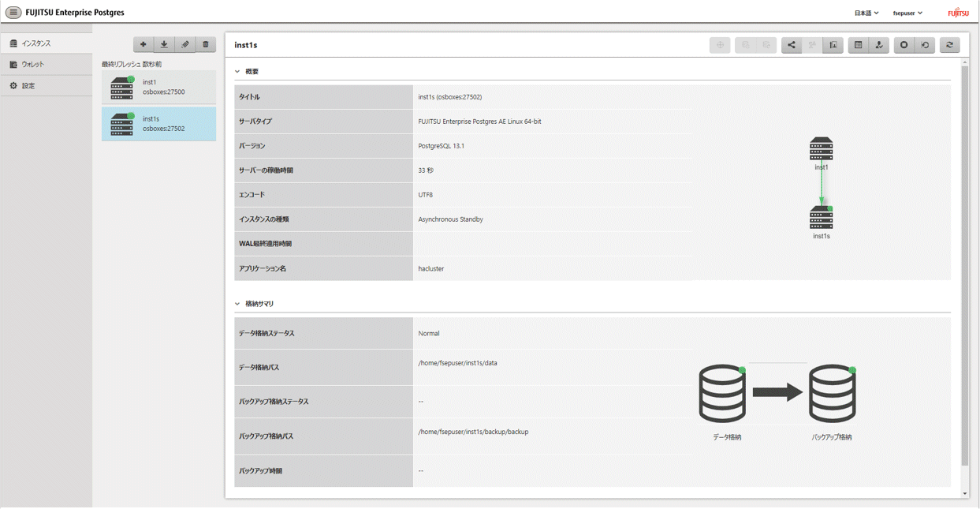Image resolution: width=980 pixels, height=509 pixels.
Task: Click the inst1s panel heading
Action: pyautogui.click(x=246, y=45)
